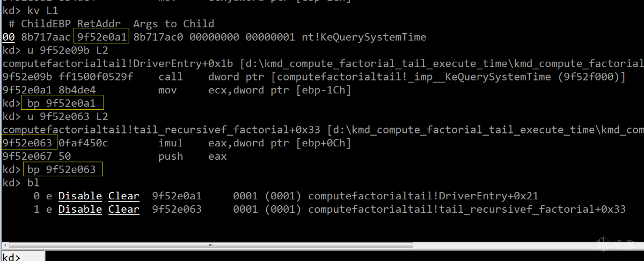
Task: Disable breakpoint 0 at DriverEntry+0x21
Action: (80, 196)
